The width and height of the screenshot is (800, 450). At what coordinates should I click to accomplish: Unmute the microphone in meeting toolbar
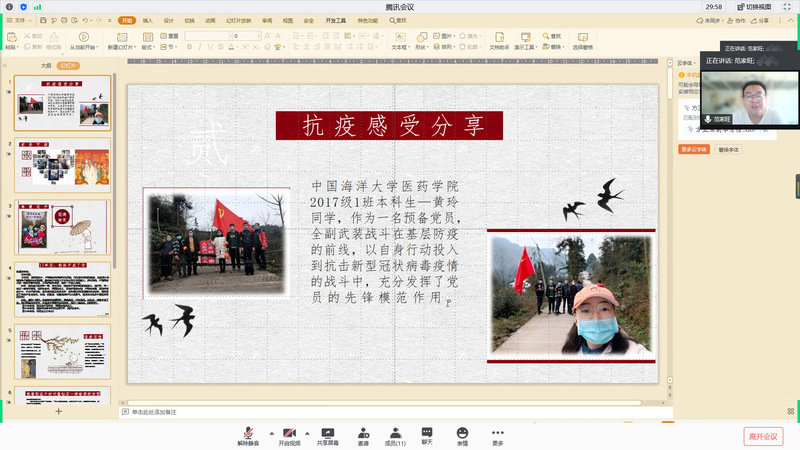[246, 433]
